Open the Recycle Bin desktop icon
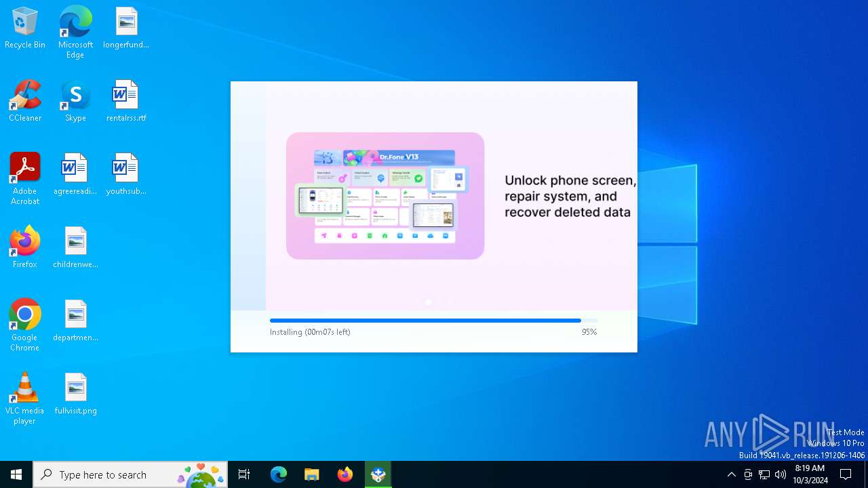This screenshot has width=868, height=488. 25,28
